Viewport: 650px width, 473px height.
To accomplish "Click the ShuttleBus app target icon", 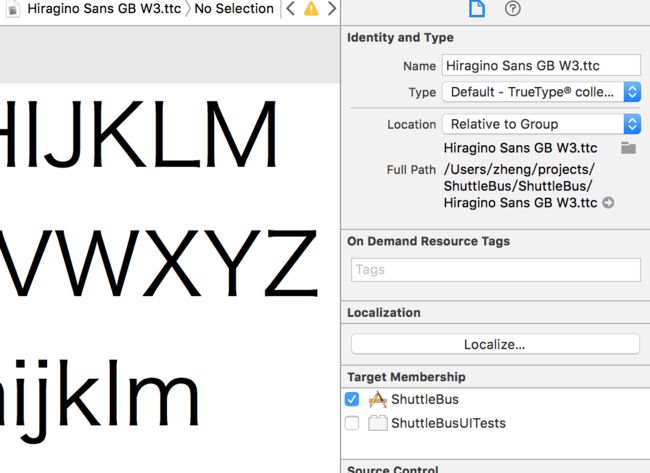I will point(378,399).
